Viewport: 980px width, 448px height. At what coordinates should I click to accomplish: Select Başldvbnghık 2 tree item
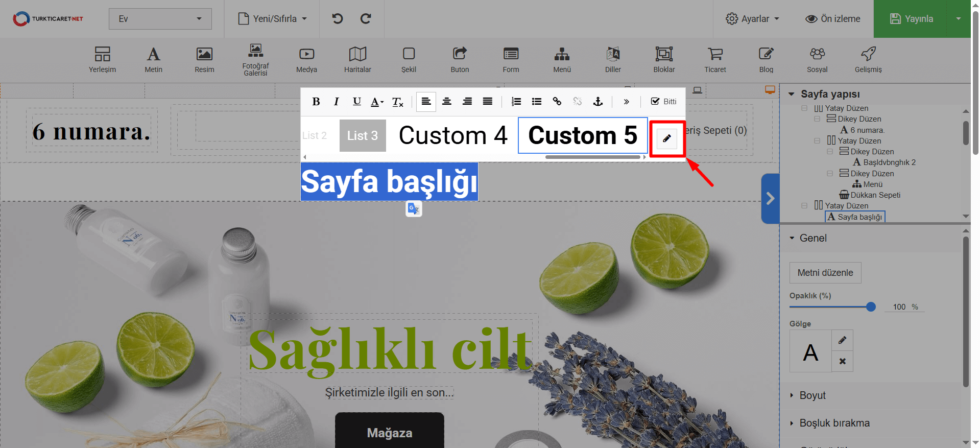[x=885, y=162]
